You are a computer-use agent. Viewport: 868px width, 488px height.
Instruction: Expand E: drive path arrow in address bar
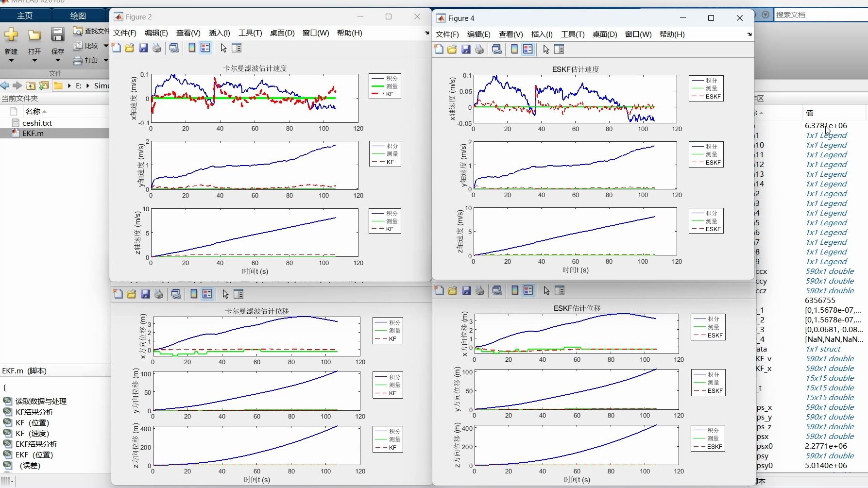88,85
